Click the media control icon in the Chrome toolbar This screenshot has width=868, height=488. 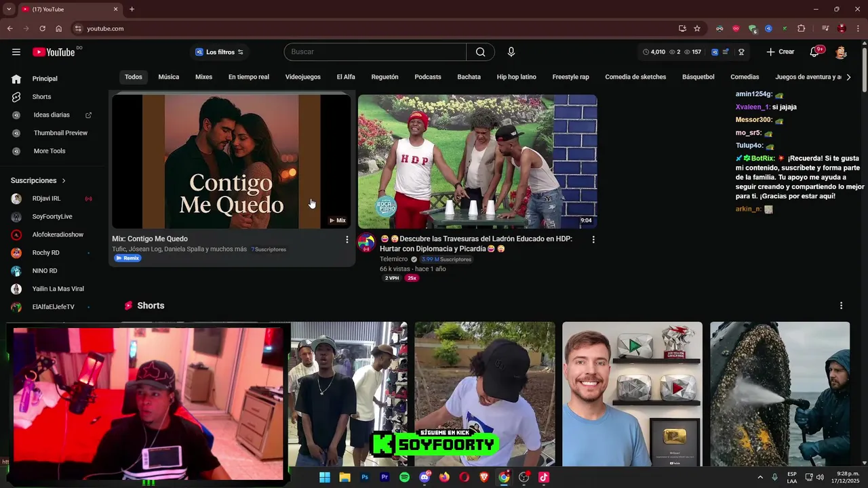pyautogui.click(x=825, y=28)
